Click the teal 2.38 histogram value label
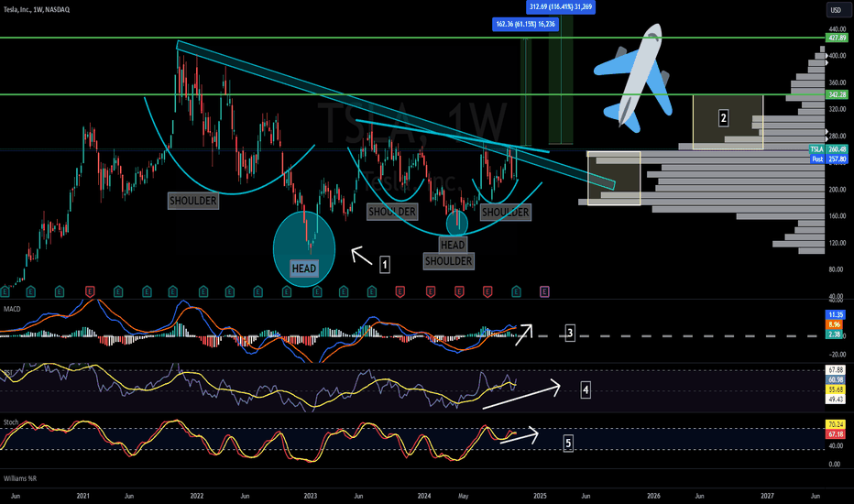 [836, 334]
